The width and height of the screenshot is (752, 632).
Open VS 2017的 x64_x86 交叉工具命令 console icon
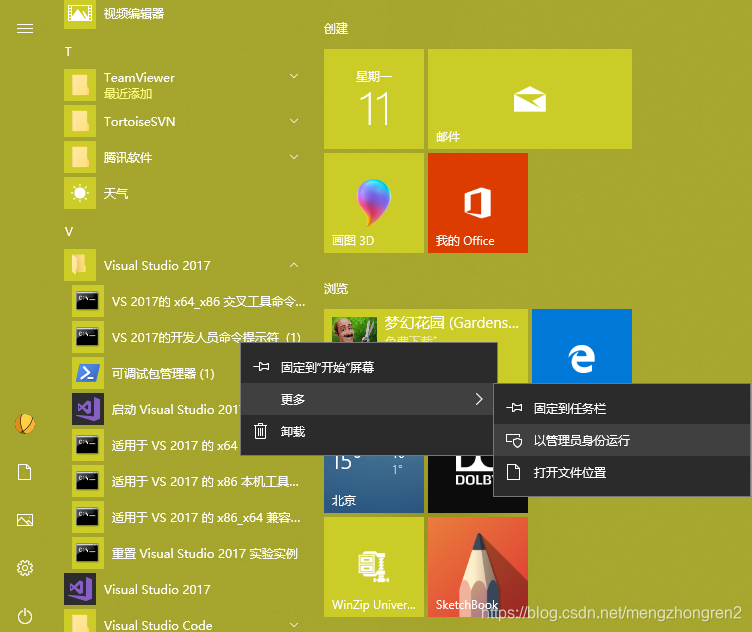point(88,301)
